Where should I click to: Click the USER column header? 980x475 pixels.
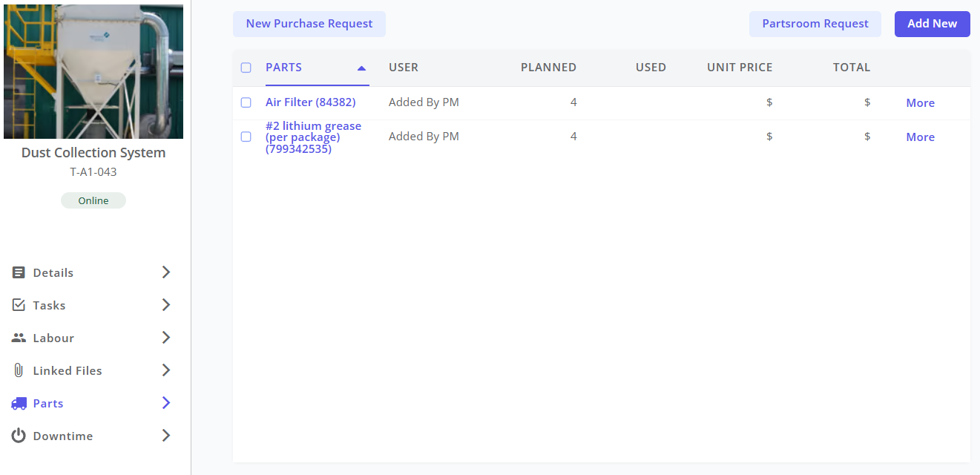(404, 68)
